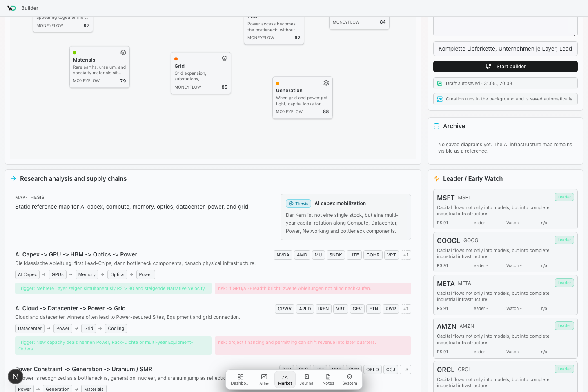Click the SNDK ticker chip
The width and height of the screenshot is (588, 392).
[x=336, y=255]
